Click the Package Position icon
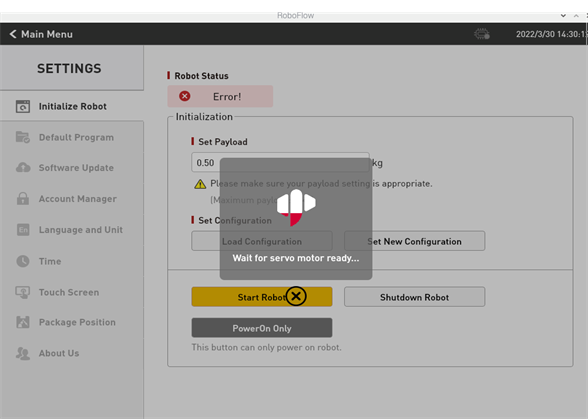The height and width of the screenshot is (419, 588). [x=23, y=322]
